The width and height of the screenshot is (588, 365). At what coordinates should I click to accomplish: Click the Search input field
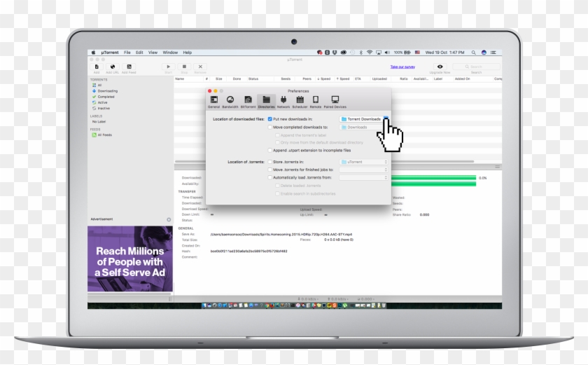[x=476, y=67]
